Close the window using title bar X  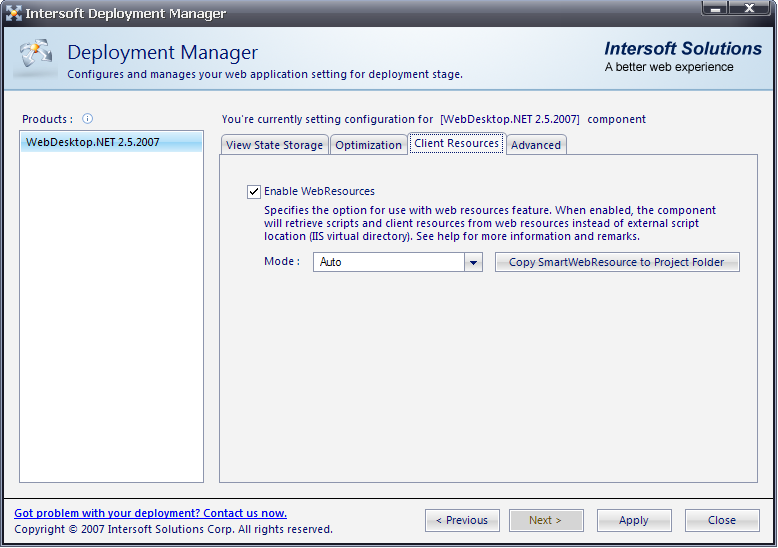pyautogui.click(x=748, y=9)
